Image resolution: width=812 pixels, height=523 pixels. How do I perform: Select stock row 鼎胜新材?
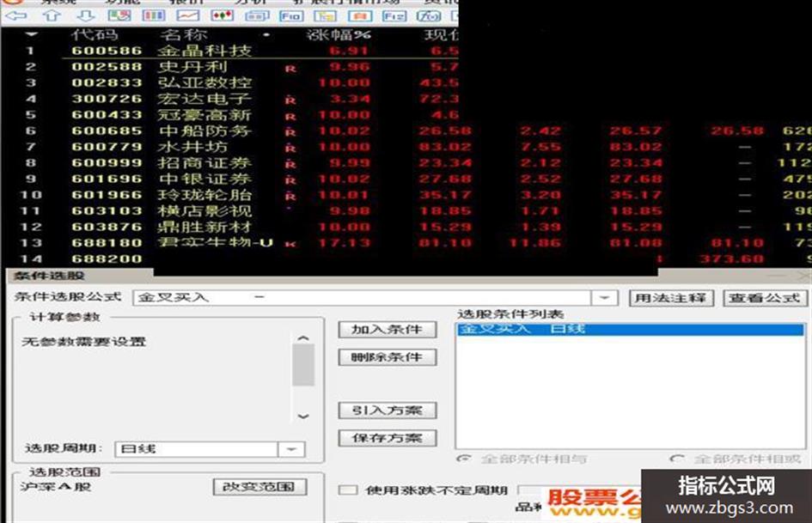(x=205, y=228)
